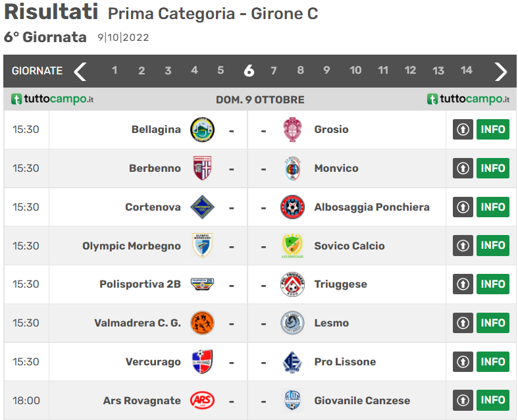Screen dimensions: 518x420
Task: Open the Pro Lissone team link
Action: click(x=345, y=362)
